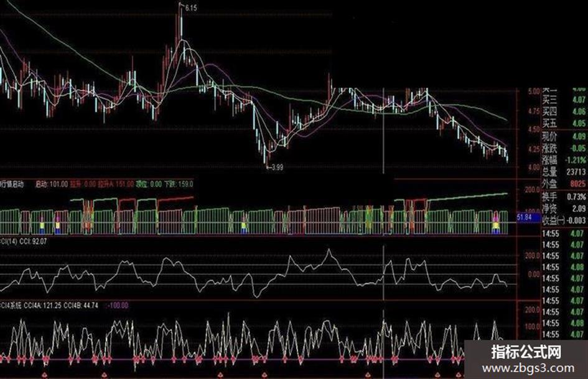Click the CCI4A: 121.25 value
The width and height of the screenshot is (588, 379).
(42, 306)
